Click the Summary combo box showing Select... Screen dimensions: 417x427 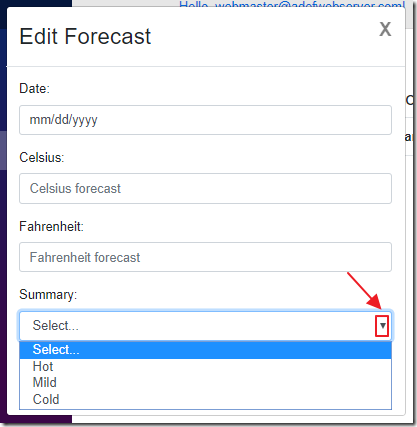(205, 326)
